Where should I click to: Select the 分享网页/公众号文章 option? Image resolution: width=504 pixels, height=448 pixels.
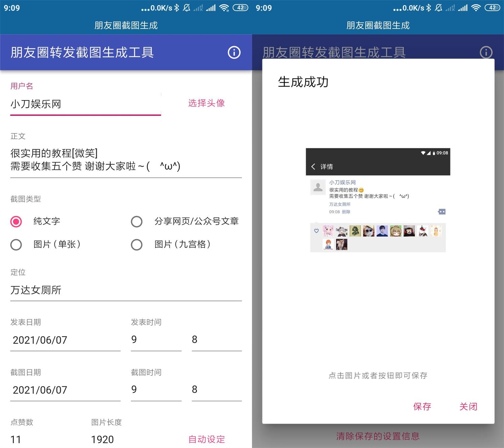tap(137, 221)
